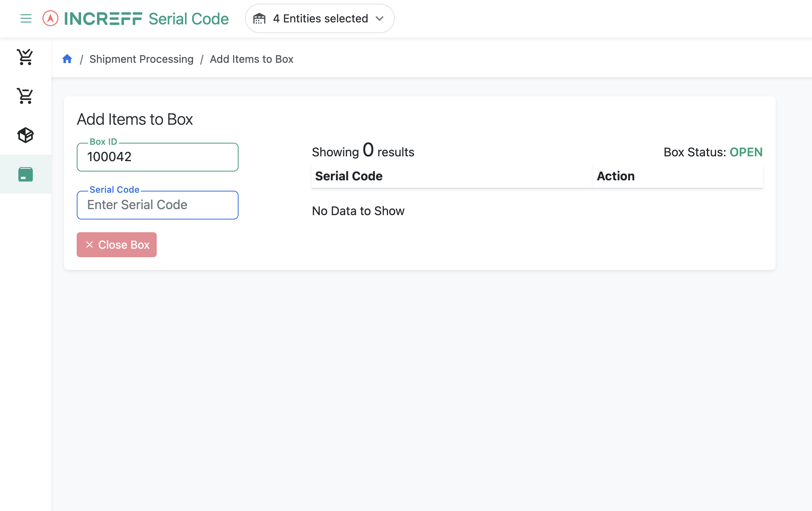
Task: Click the INCREFF Serial Code title
Action: [147, 18]
